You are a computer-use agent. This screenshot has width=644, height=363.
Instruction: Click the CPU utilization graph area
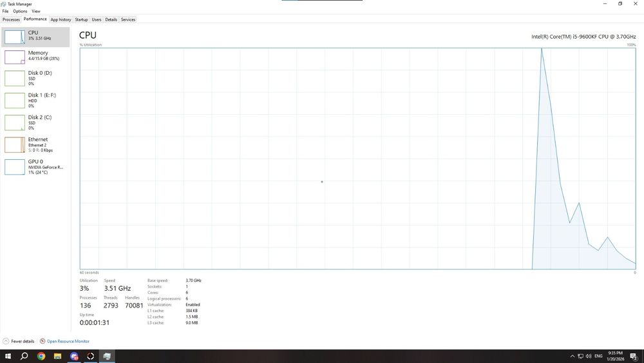[357, 159]
